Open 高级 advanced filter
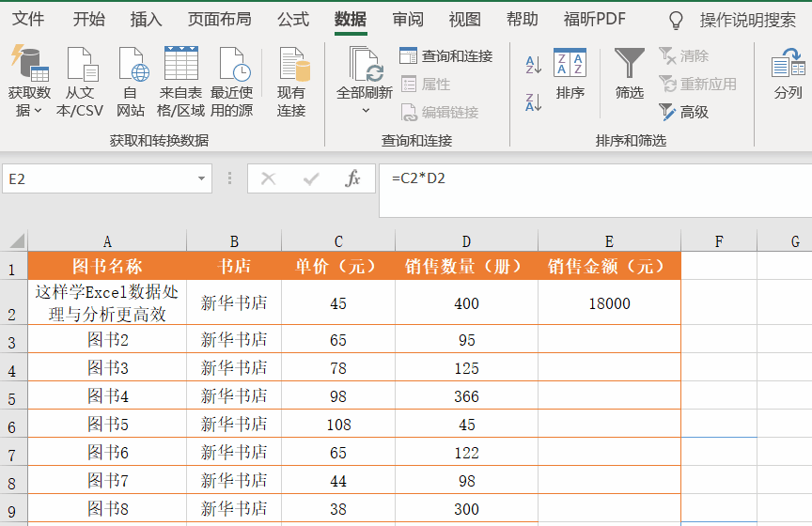This screenshot has width=812, height=526. point(683,112)
